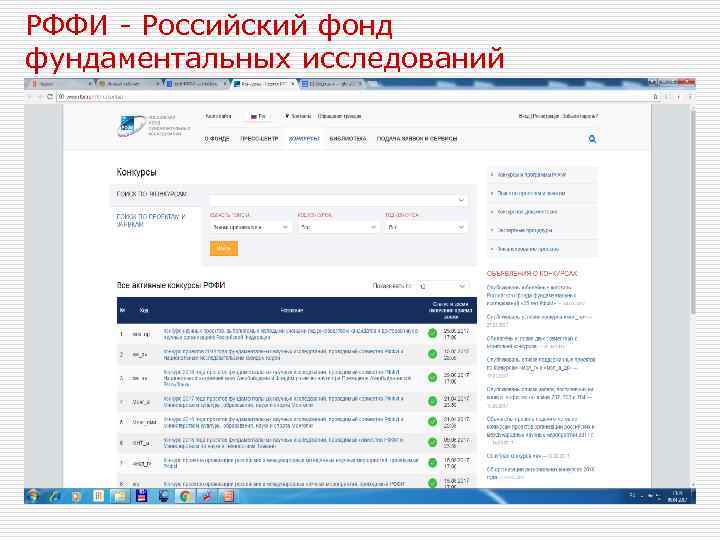Open competition title link in table row 2
The width and height of the screenshot is (720, 540).
(x=284, y=354)
